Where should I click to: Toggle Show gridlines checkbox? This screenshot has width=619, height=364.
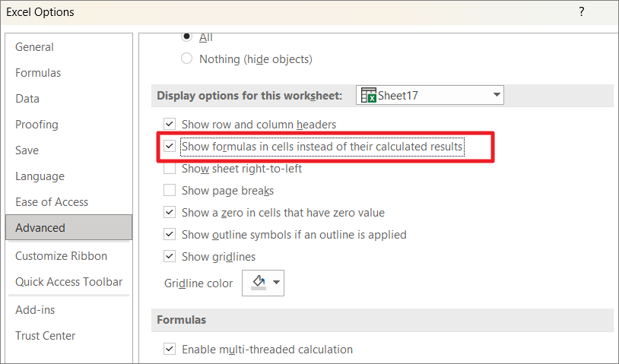click(170, 257)
